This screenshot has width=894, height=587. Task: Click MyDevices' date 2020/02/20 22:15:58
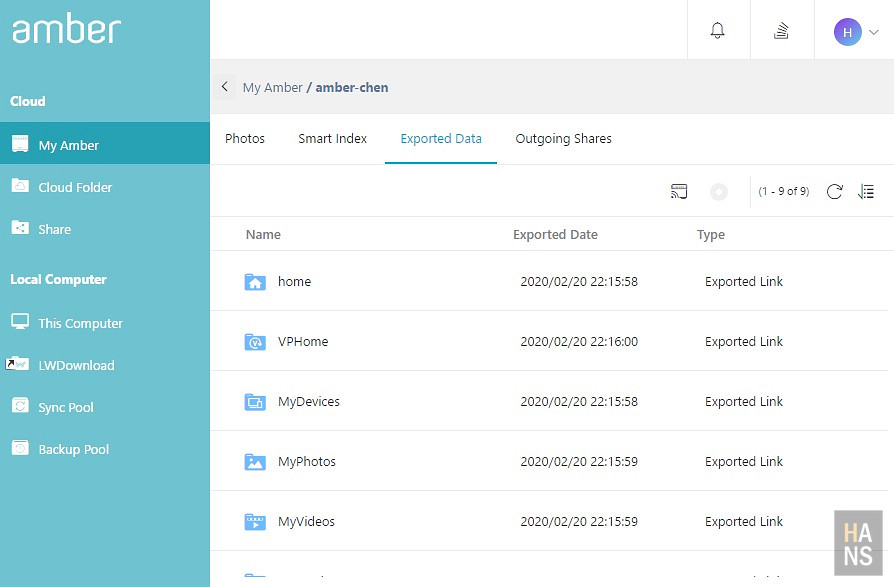pos(579,402)
